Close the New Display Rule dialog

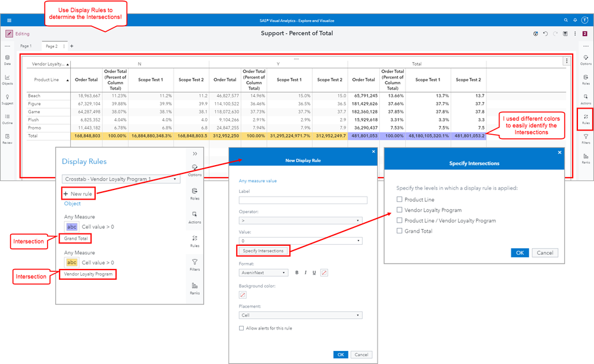[x=373, y=151]
